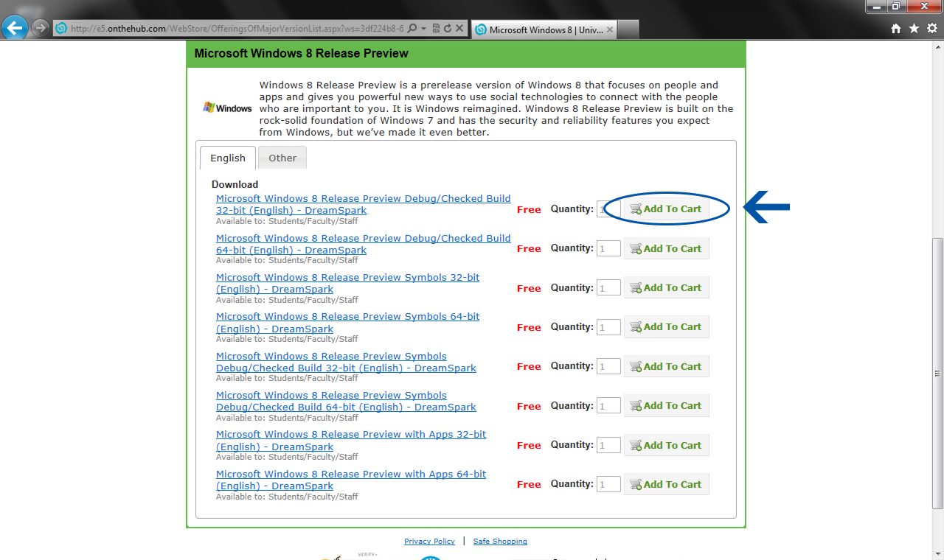This screenshot has width=944, height=560.
Task: Open Symbols Debug/Checked Build 32-bit link
Action: pyautogui.click(x=347, y=362)
